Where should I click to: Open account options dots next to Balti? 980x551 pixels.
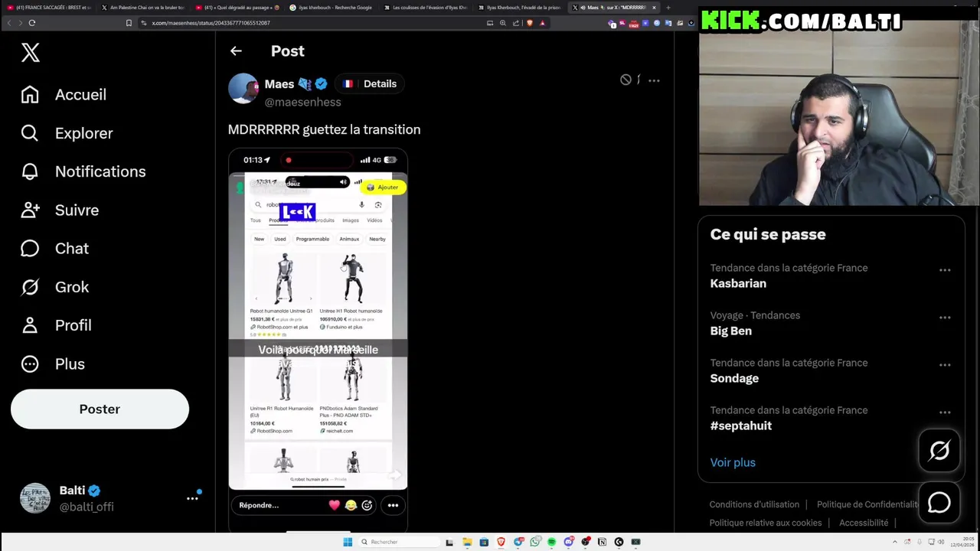pos(192,498)
